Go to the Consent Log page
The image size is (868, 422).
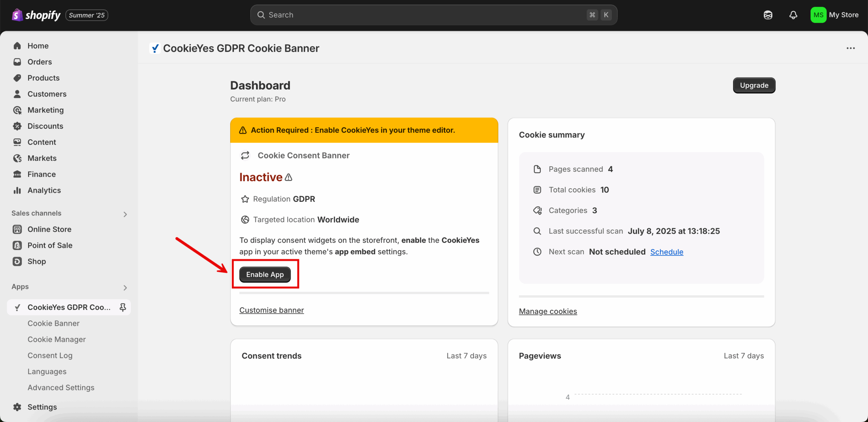(50, 355)
